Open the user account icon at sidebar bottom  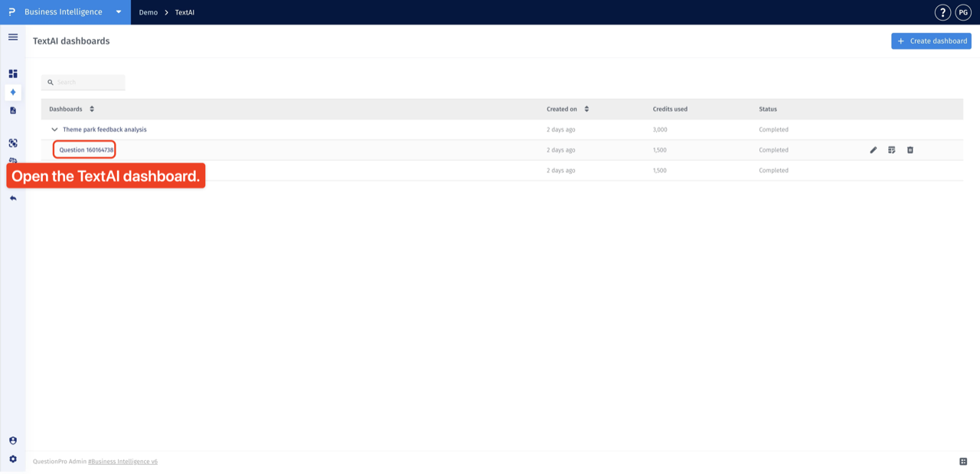coord(13,441)
